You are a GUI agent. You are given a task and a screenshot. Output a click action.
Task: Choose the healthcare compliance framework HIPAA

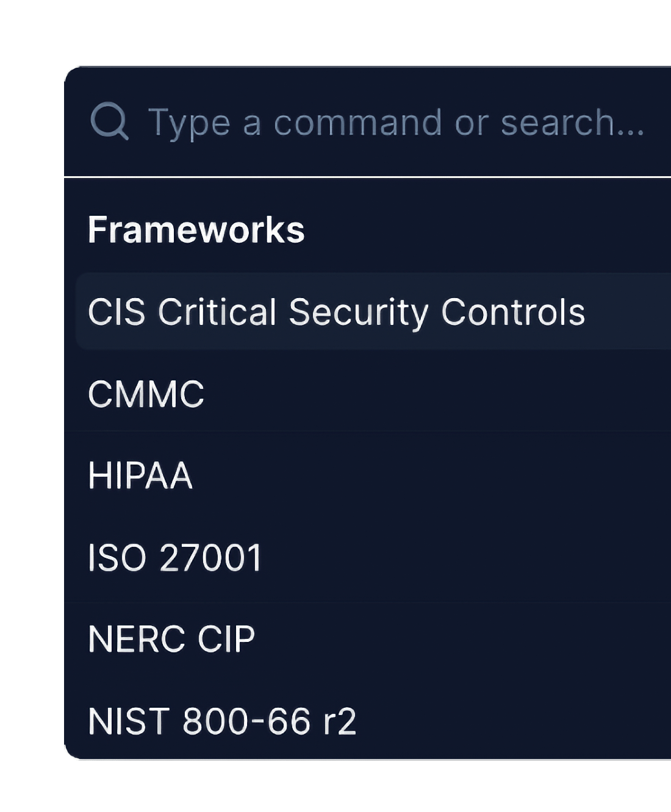(x=140, y=475)
